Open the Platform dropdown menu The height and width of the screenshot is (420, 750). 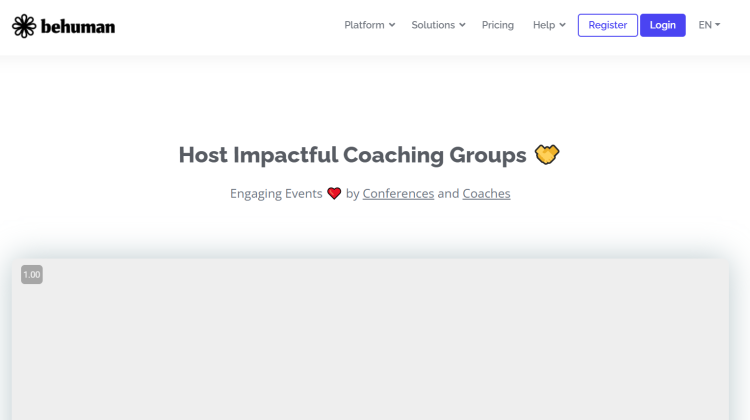[369, 25]
